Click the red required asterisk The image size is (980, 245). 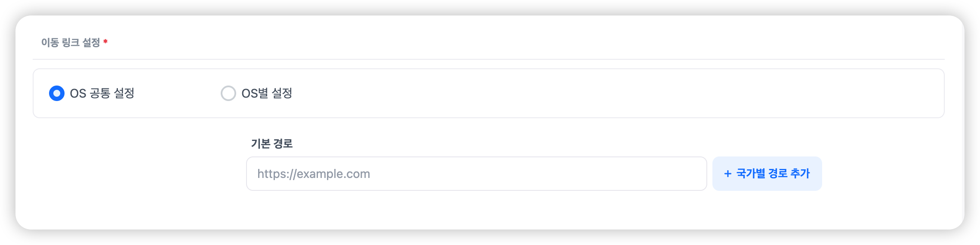105,42
